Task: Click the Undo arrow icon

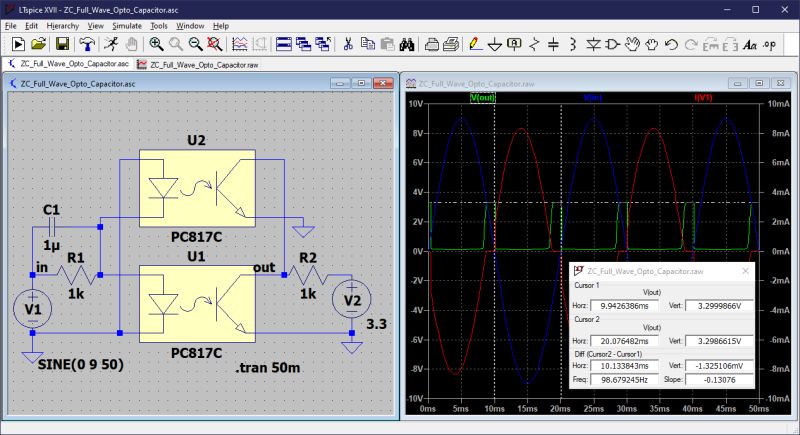Action: tap(671, 44)
